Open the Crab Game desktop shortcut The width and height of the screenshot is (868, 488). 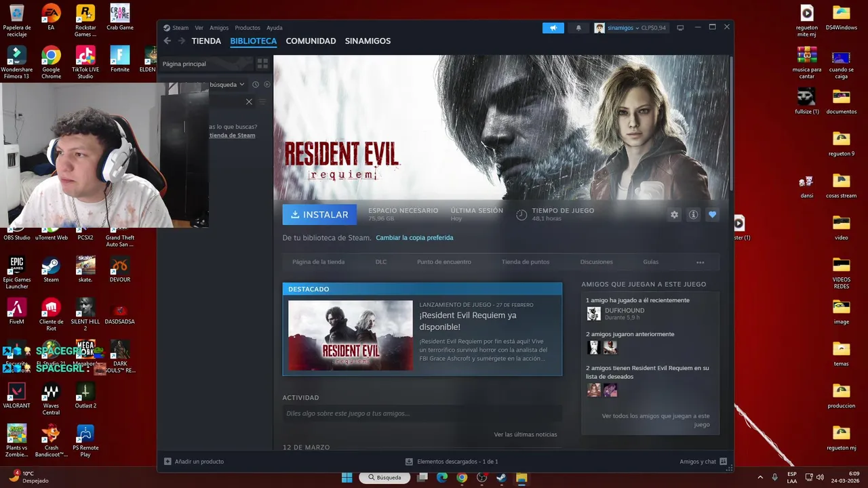click(120, 18)
